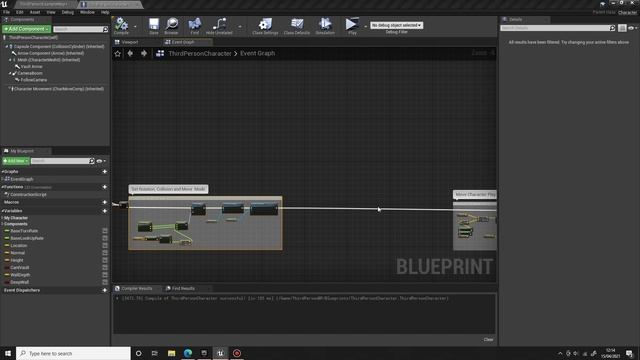
Task: Toggle WallDepth variable visibility eye
Action: [105, 275]
